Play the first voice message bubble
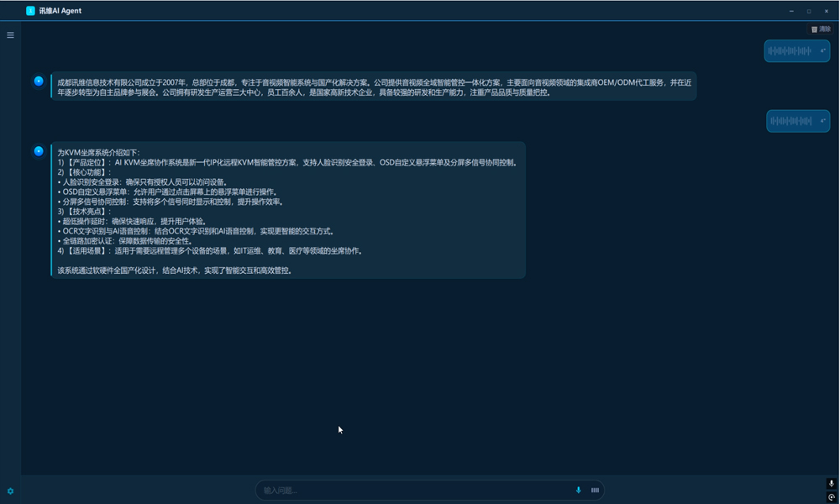The height and width of the screenshot is (504, 840). [x=796, y=51]
